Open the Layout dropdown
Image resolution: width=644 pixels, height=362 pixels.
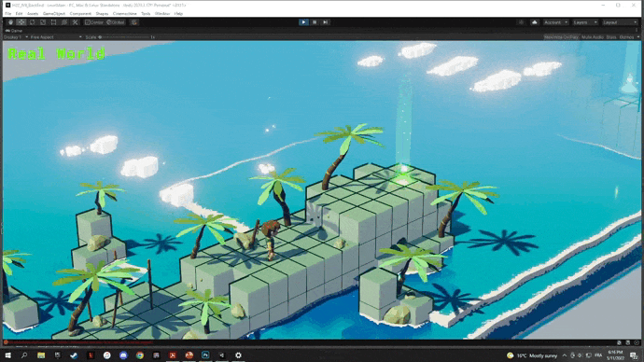[x=620, y=22]
